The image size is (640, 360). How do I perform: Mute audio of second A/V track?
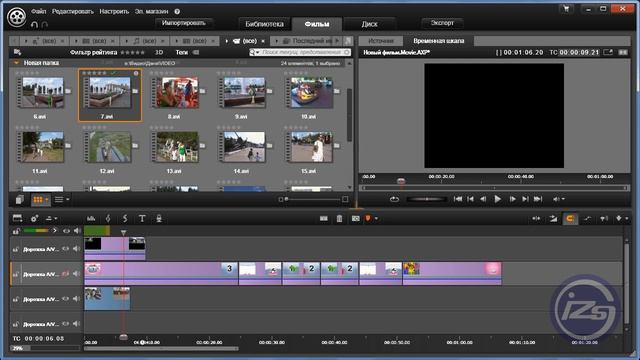pyautogui.click(x=76, y=274)
